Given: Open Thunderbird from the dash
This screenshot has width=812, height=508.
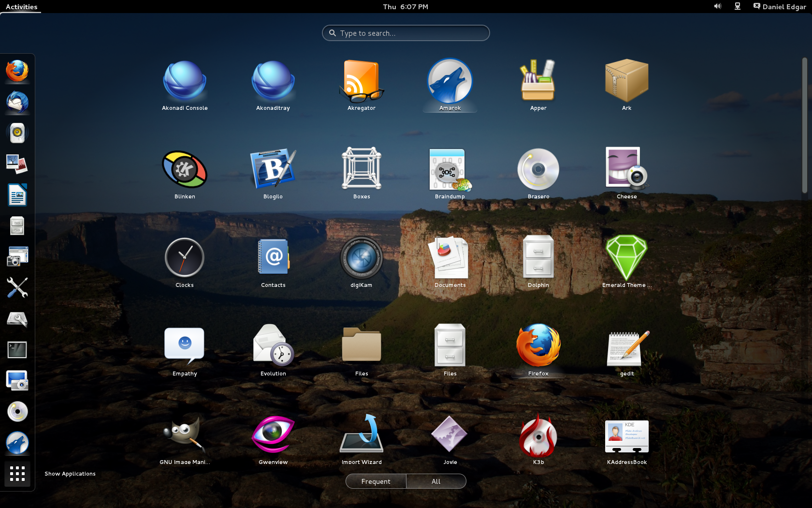Looking at the screenshot, I should tap(17, 102).
